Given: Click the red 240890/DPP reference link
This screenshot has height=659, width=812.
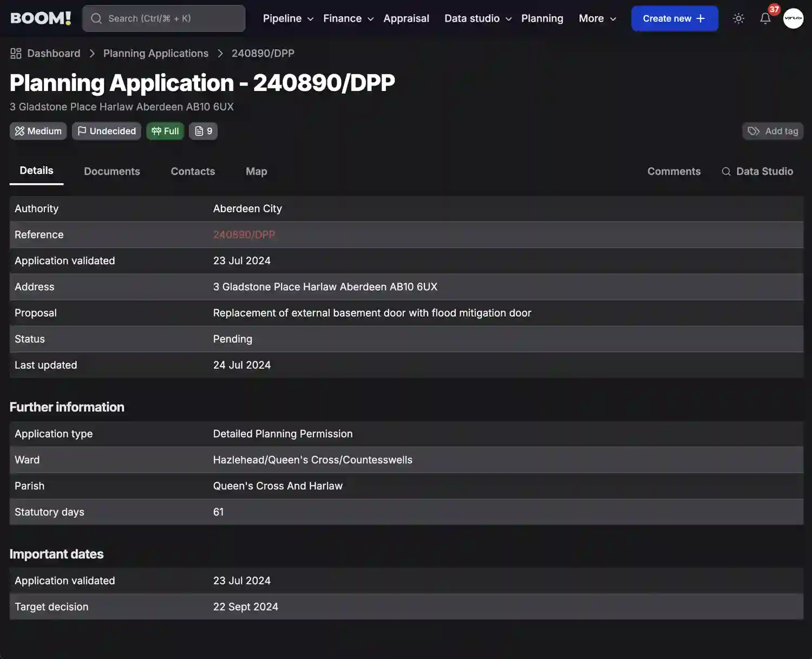Looking at the screenshot, I should 244,234.
